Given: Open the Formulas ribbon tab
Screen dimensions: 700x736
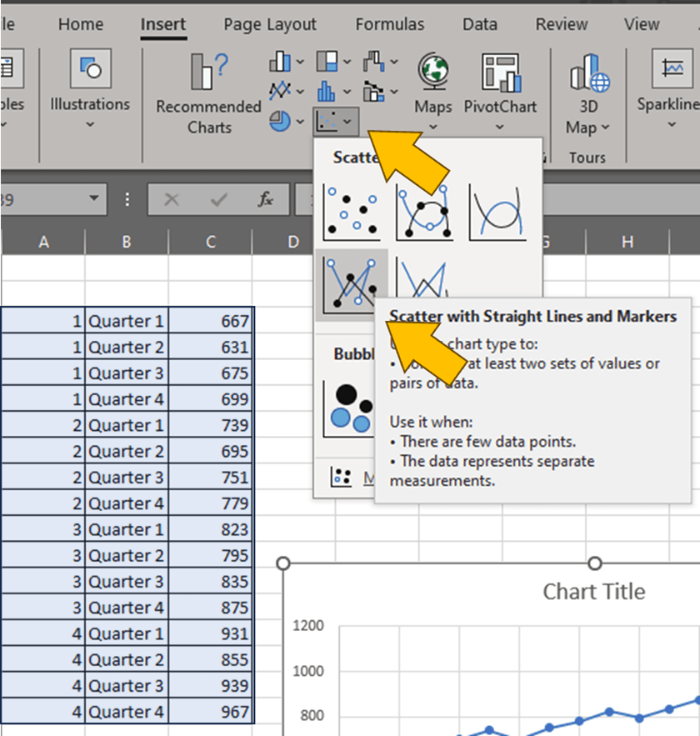Looking at the screenshot, I should pyautogui.click(x=389, y=25).
